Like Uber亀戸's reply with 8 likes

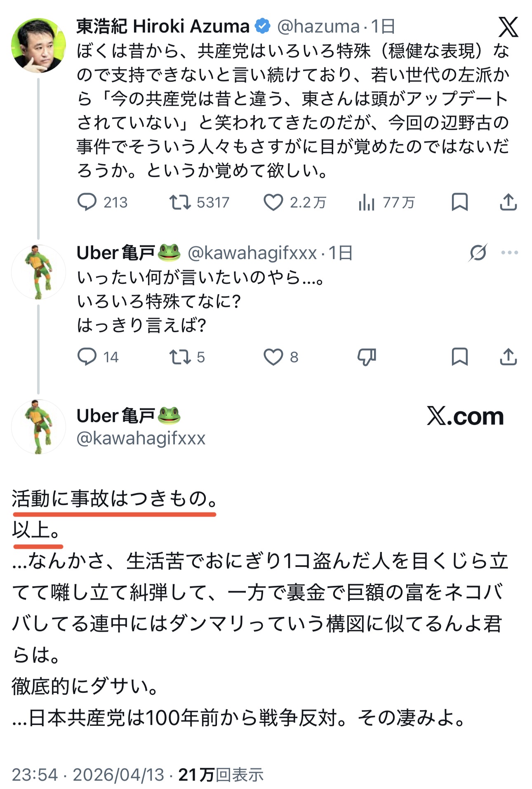point(273,357)
